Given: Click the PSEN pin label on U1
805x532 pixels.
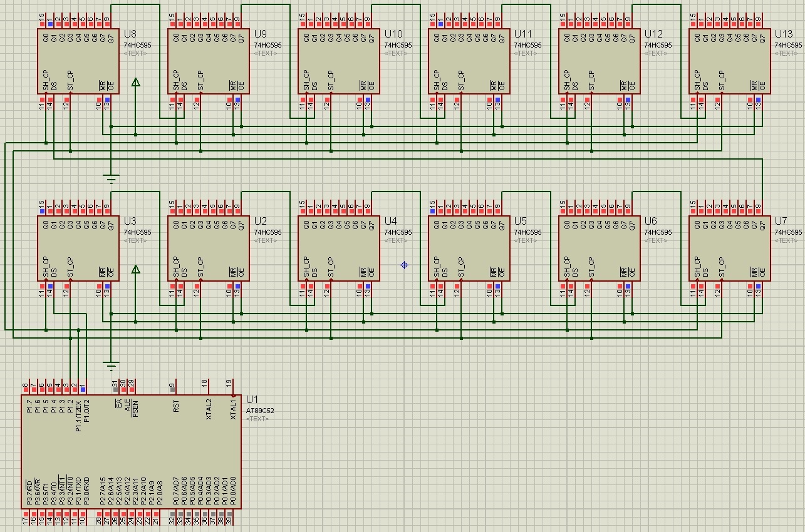Looking at the screenshot, I should pyautogui.click(x=135, y=408).
